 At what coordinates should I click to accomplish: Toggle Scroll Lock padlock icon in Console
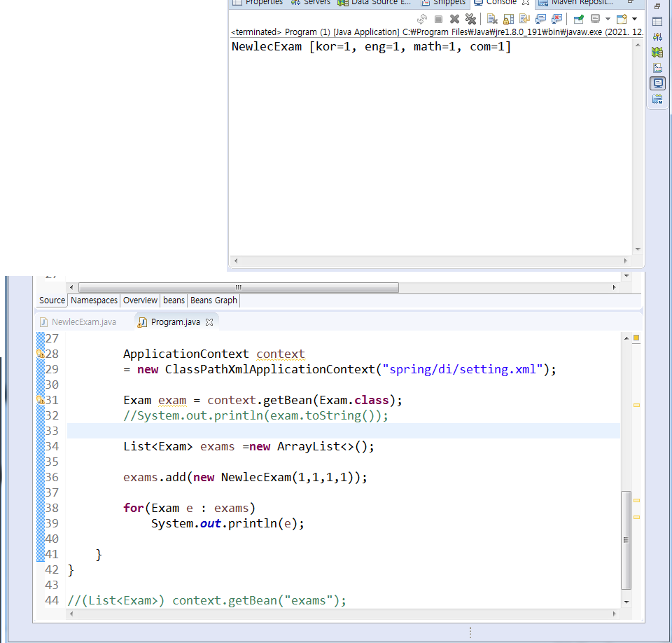508,19
